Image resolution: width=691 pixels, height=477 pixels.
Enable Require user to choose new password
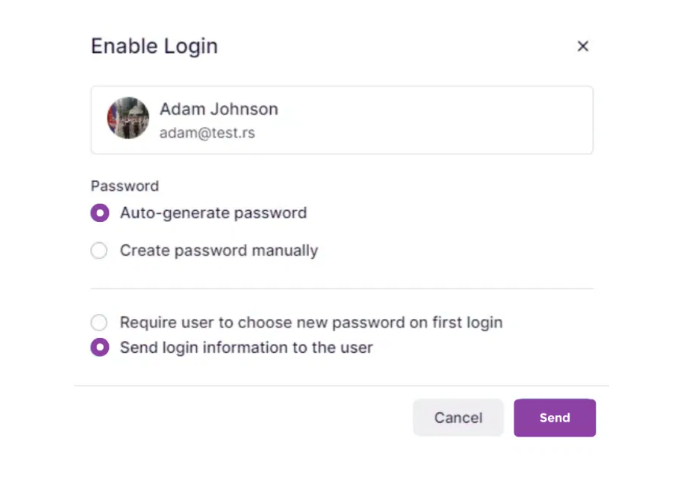99,323
